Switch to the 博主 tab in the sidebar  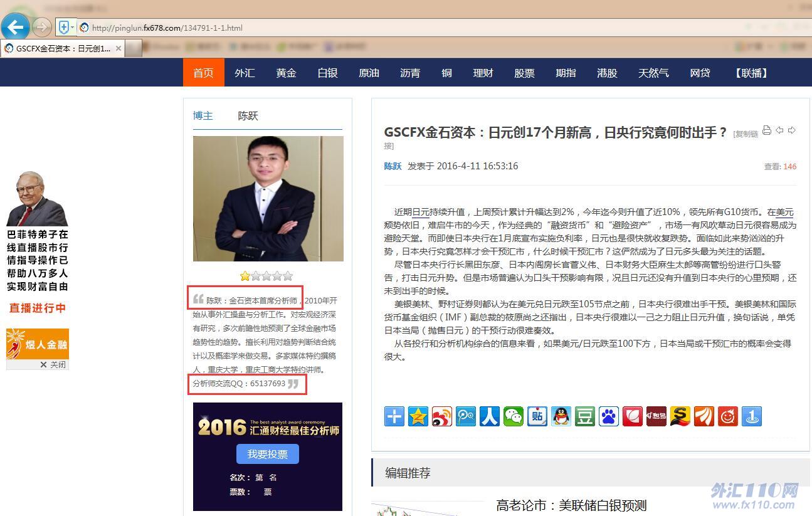click(x=203, y=115)
